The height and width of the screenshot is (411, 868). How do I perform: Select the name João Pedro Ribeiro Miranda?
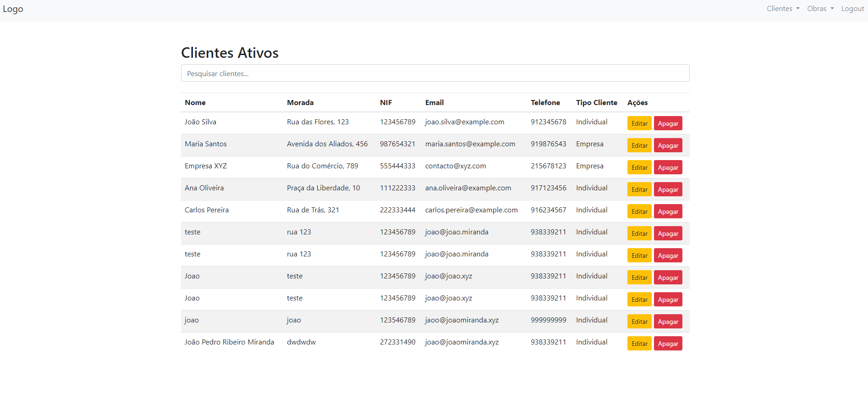click(230, 342)
